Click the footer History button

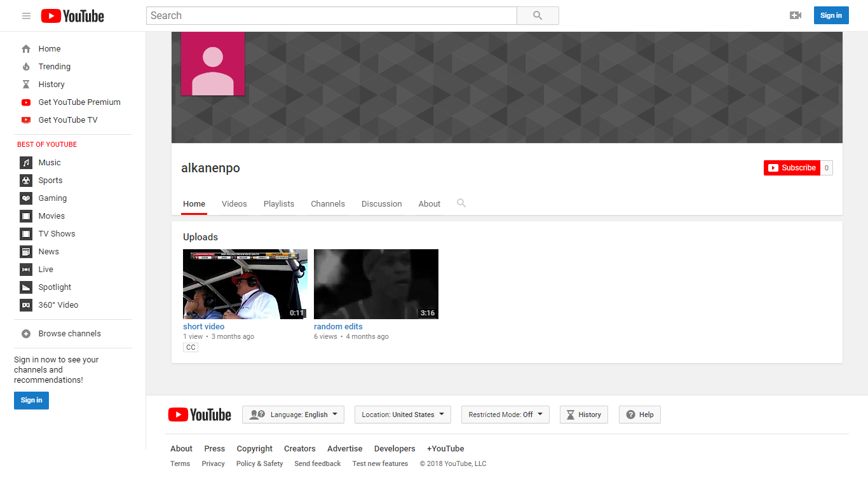coord(583,415)
